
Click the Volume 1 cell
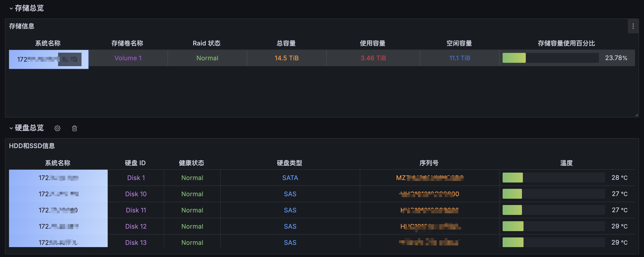tap(128, 58)
